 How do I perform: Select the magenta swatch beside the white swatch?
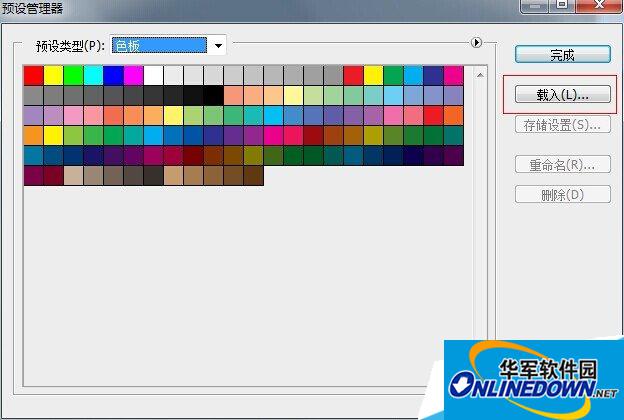pyautogui.click(x=133, y=76)
